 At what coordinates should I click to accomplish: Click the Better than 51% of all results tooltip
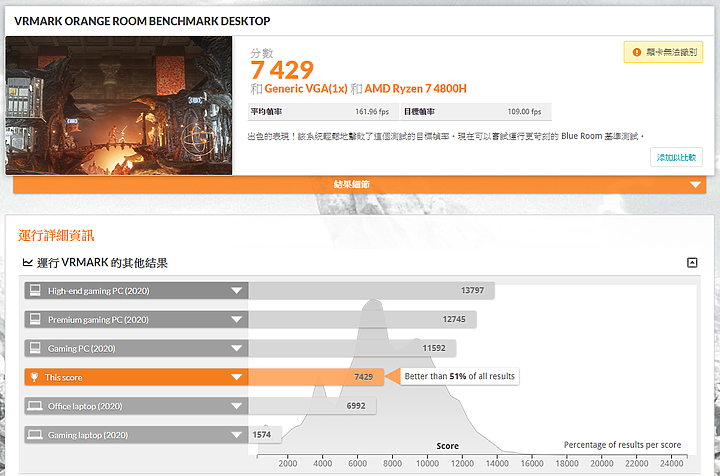click(x=460, y=376)
